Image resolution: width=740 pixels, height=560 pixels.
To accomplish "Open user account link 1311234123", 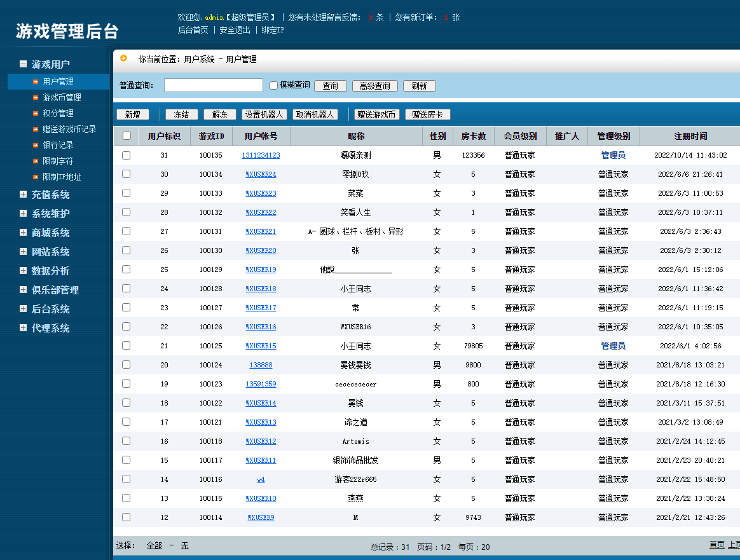I will 261,155.
